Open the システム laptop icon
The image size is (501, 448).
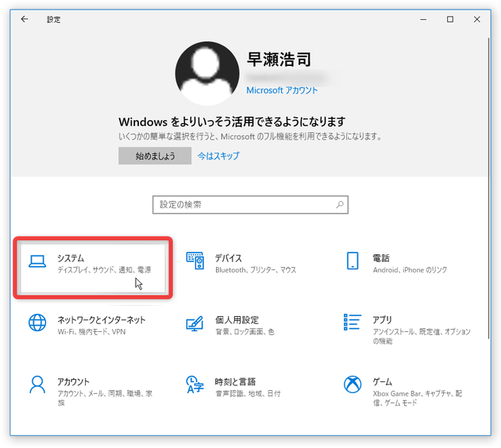tap(37, 261)
